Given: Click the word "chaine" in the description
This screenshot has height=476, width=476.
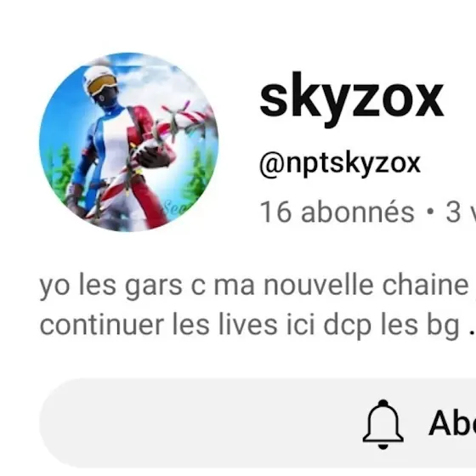Looking at the screenshot, I should click(x=426, y=285).
